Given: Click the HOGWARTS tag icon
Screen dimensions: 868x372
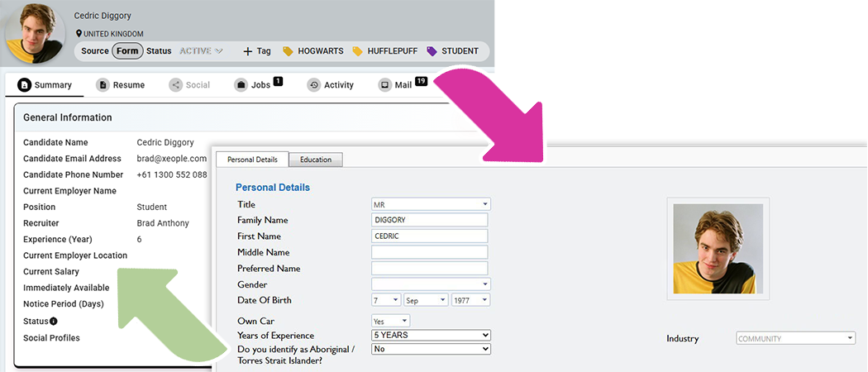Looking at the screenshot, I should pos(288,51).
